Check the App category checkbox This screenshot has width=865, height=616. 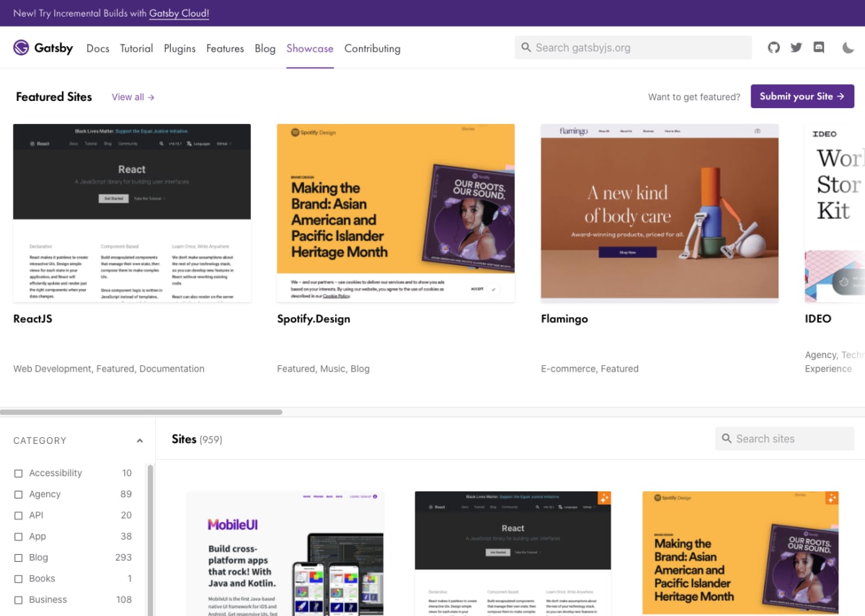19,537
